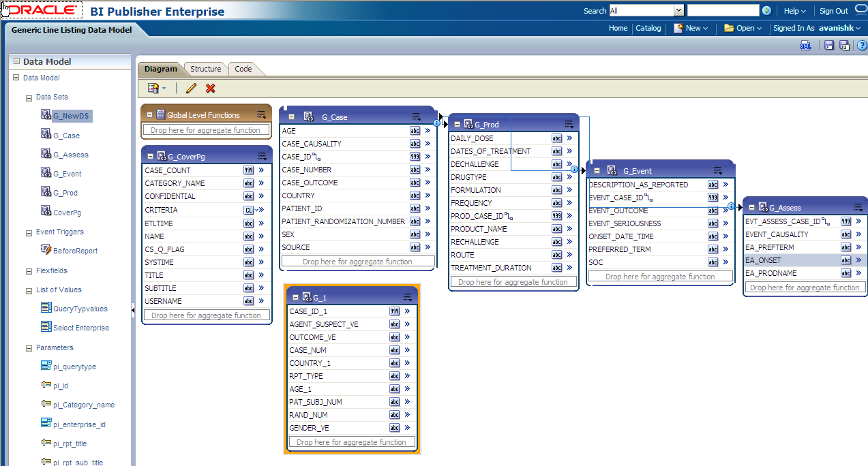Click arrows next to SOC in G_Event
This screenshot has width=868, height=466.
[x=725, y=262]
